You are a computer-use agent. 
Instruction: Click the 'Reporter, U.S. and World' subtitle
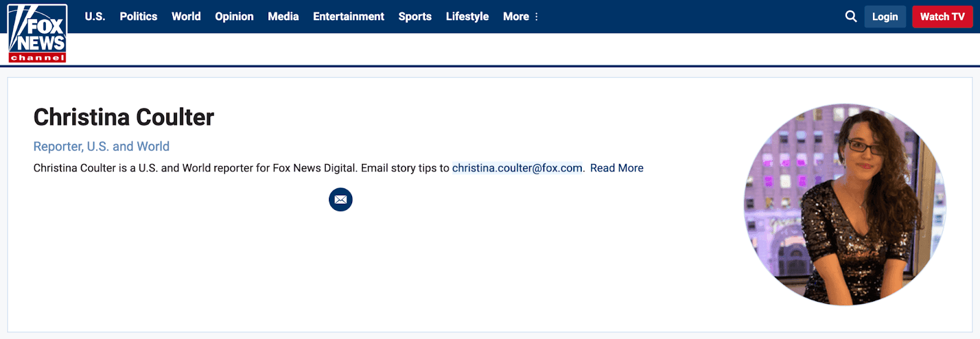click(101, 146)
